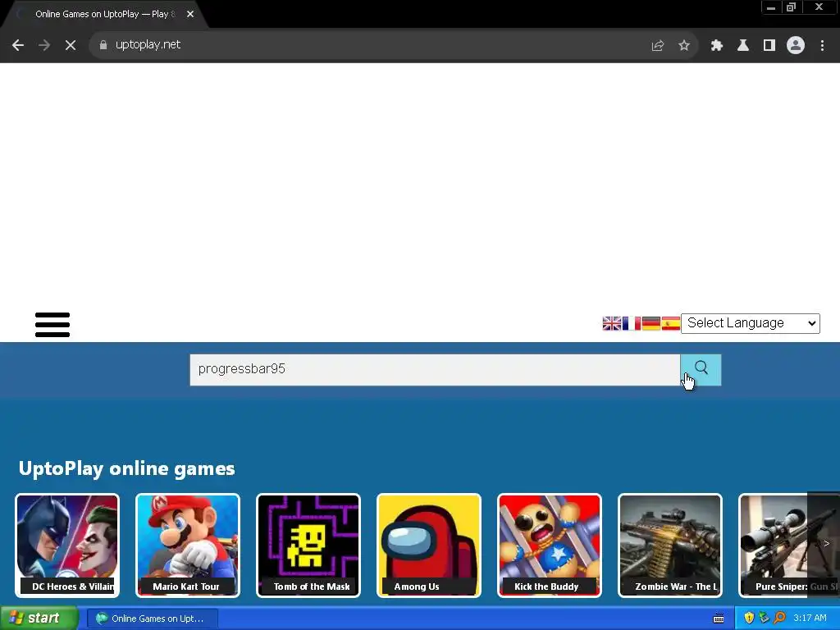Open the Windows start menu

39,619
